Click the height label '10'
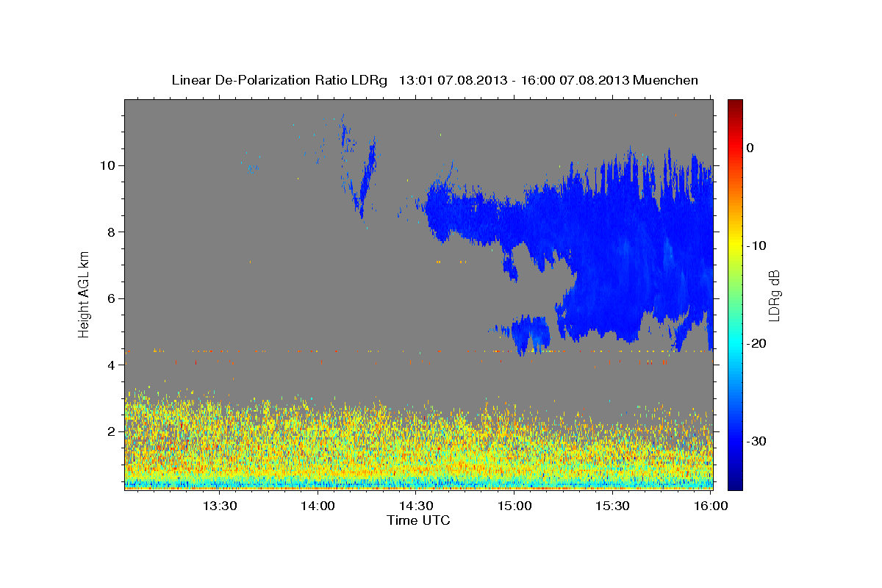The height and width of the screenshot is (588, 882). (107, 165)
